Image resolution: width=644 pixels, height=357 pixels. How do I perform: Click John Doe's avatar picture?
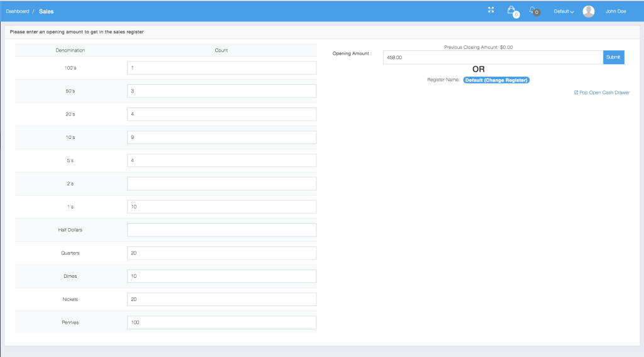pyautogui.click(x=589, y=11)
